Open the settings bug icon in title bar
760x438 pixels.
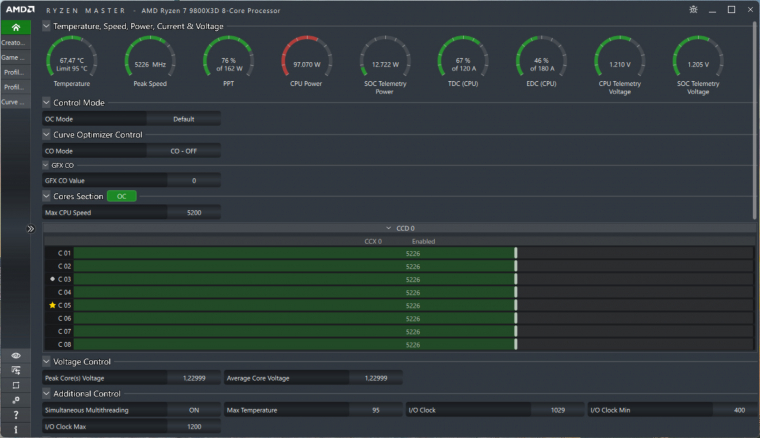(x=694, y=10)
